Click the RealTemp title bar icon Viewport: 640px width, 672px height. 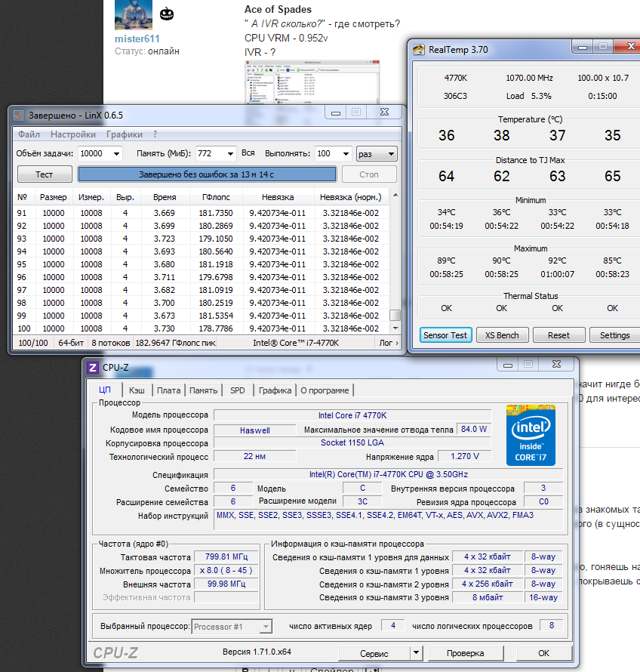[x=419, y=50]
